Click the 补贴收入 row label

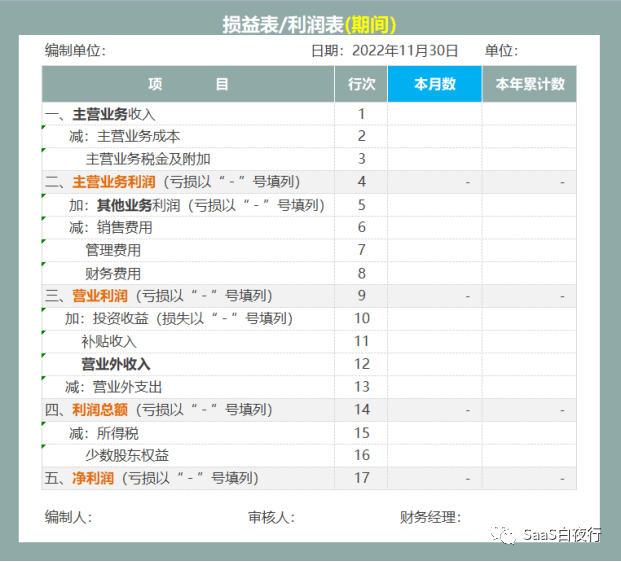(109, 341)
